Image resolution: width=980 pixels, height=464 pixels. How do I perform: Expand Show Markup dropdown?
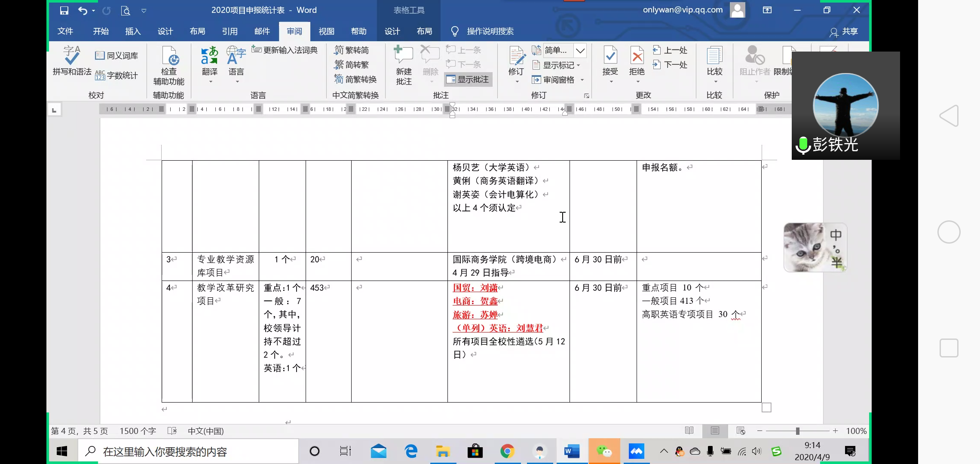click(559, 65)
